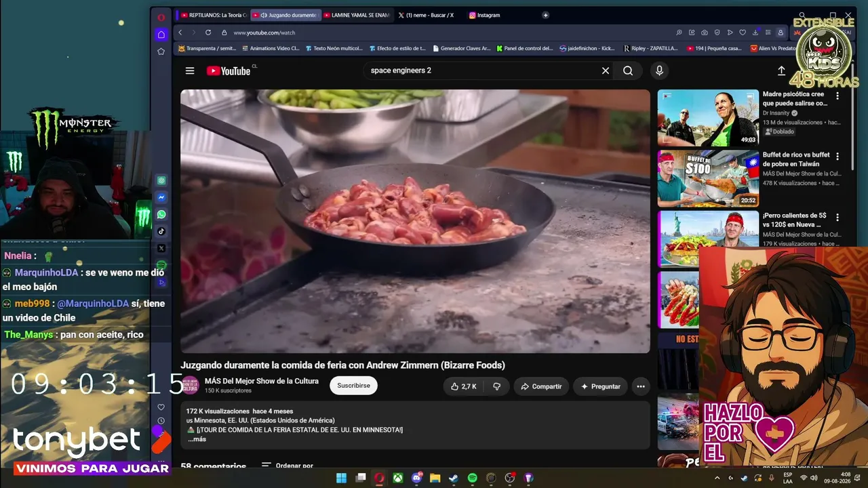Dislike the Andrew Zimmern video
868x488 pixels.
click(x=496, y=386)
